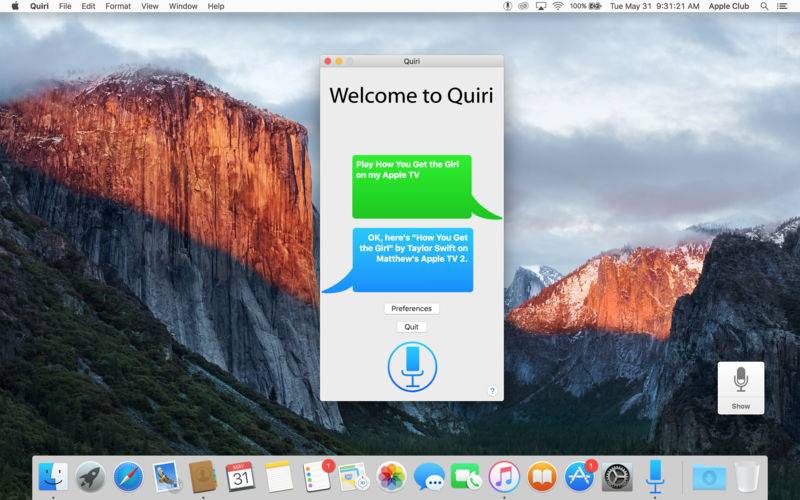Open Photos from the Dock
This screenshot has width=800, height=500.
[391, 477]
